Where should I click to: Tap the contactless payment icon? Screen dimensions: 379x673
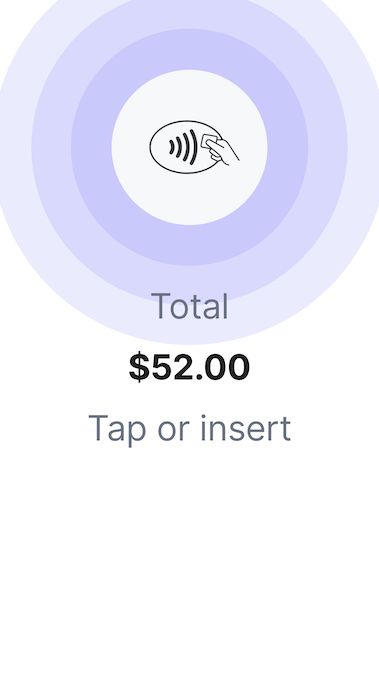194,147
